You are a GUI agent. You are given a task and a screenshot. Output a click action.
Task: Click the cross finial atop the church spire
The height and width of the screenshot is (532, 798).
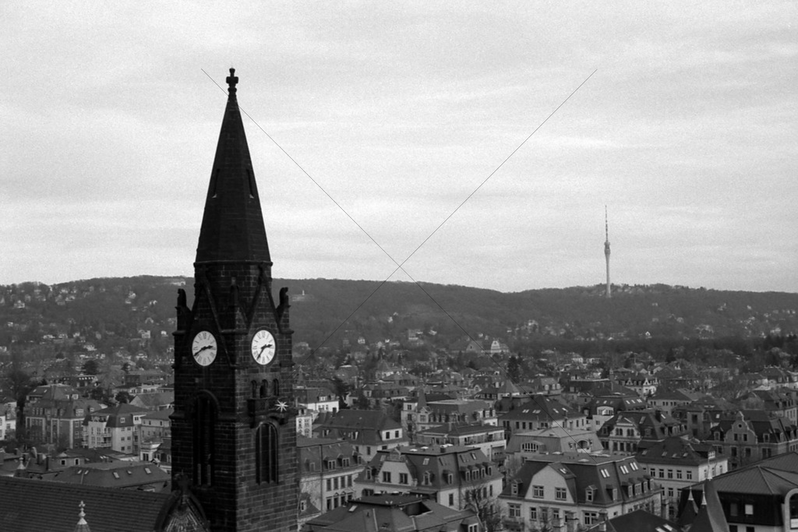[232, 79]
